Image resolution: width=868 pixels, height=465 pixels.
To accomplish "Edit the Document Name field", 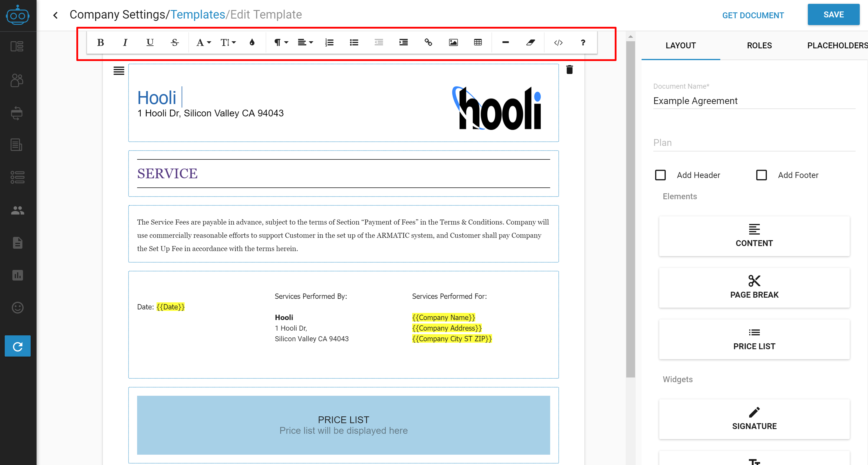I will point(754,101).
